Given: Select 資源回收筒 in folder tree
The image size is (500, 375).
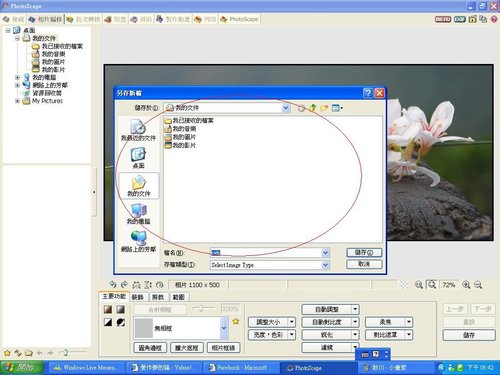Looking at the screenshot, I should (x=47, y=93).
